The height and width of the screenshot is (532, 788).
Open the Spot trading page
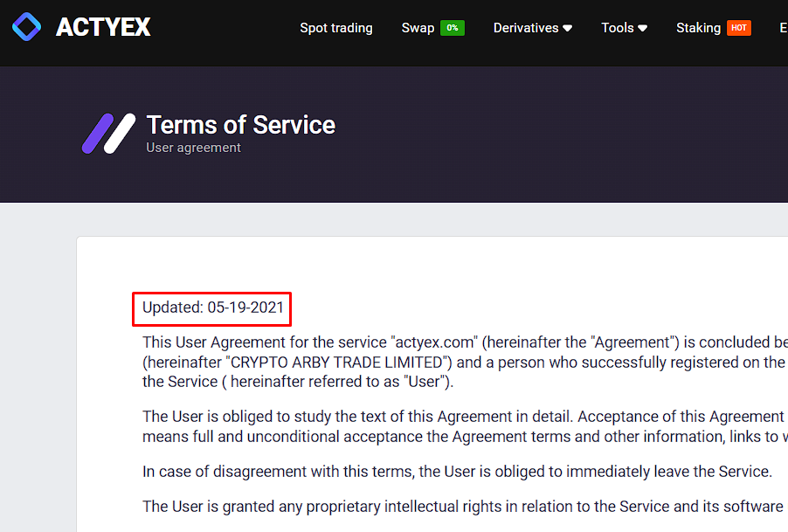click(x=336, y=28)
